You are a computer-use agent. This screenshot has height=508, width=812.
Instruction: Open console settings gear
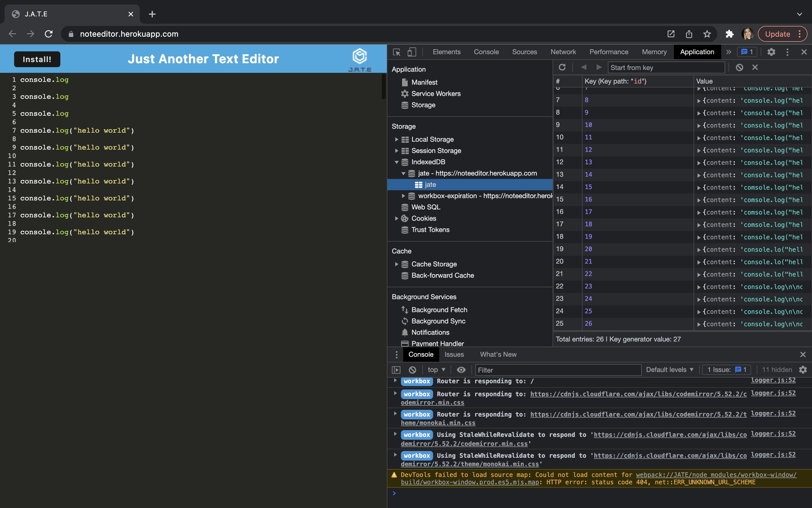[x=803, y=370]
